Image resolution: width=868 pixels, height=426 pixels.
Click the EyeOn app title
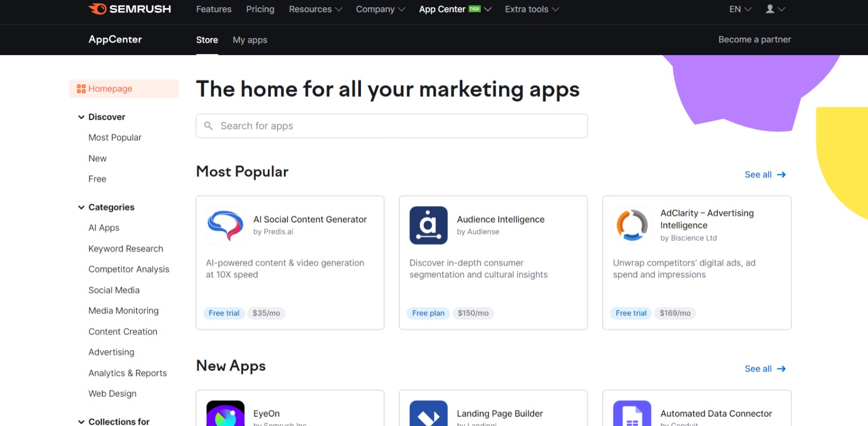point(266,414)
